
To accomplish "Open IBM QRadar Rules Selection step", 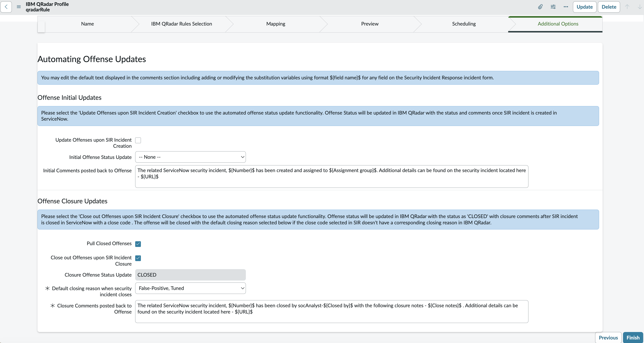I will tap(182, 24).
